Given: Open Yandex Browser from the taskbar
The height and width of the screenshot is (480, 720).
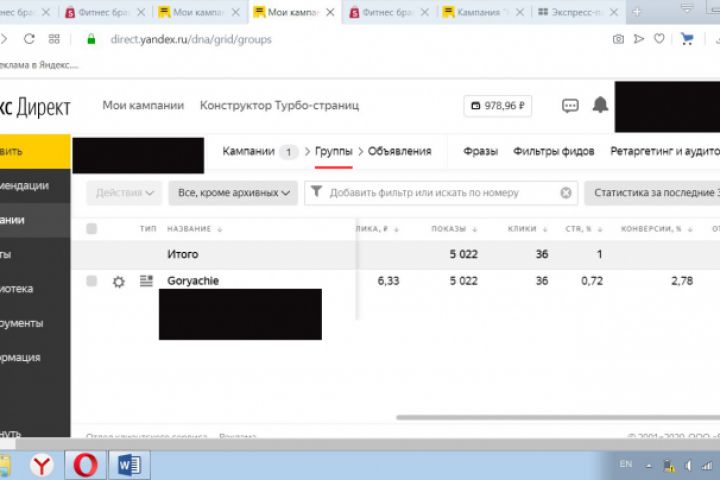Looking at the screenshot, I should (41, 465).
